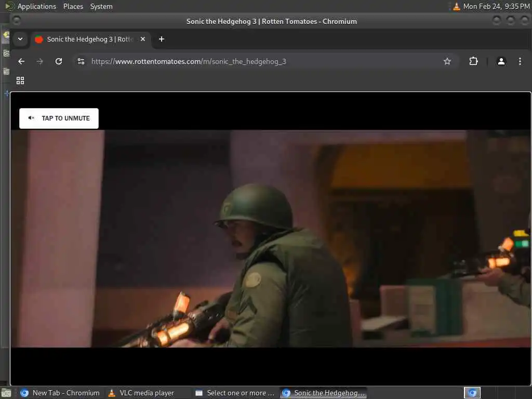The image size is (532, 399).
Task: Click the trailer video frame with soldier
Action: point(270,238)
